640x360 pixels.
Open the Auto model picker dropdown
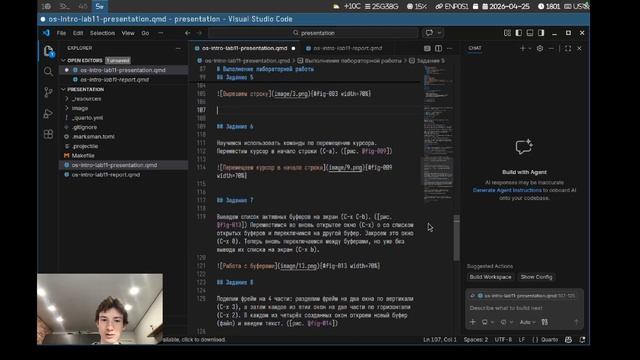(x=527, y=322)
